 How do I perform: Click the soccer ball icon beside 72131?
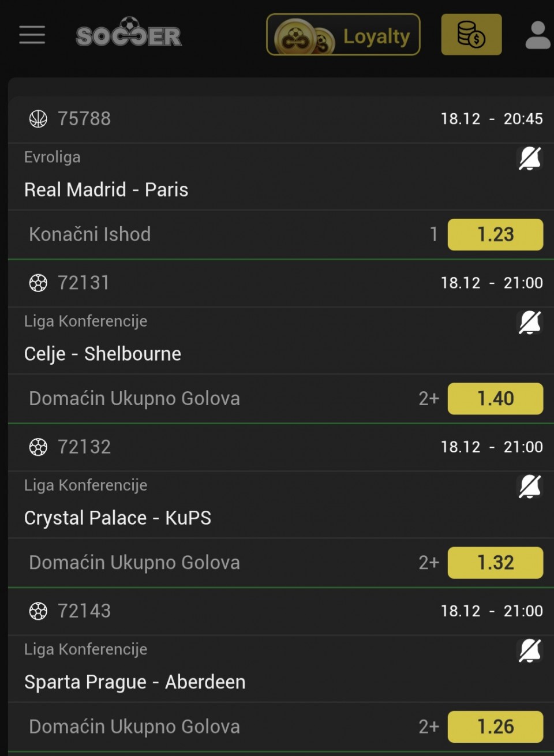pyautogui.click(x=38, y=283)
